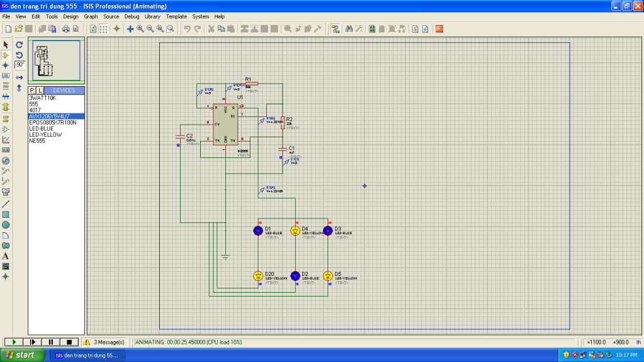Select LED-YELLOW in devices list
Viewport: 644px width, 362px height.
[x=45, y=135]
